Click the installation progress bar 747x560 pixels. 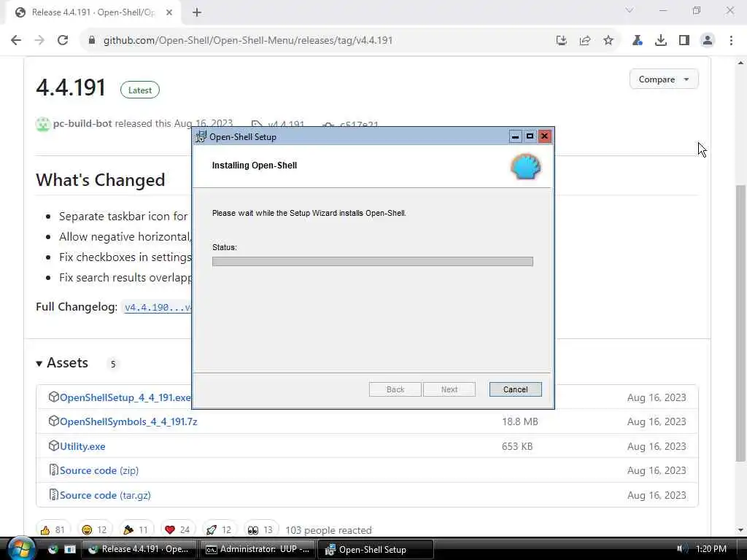pos(373,262)
